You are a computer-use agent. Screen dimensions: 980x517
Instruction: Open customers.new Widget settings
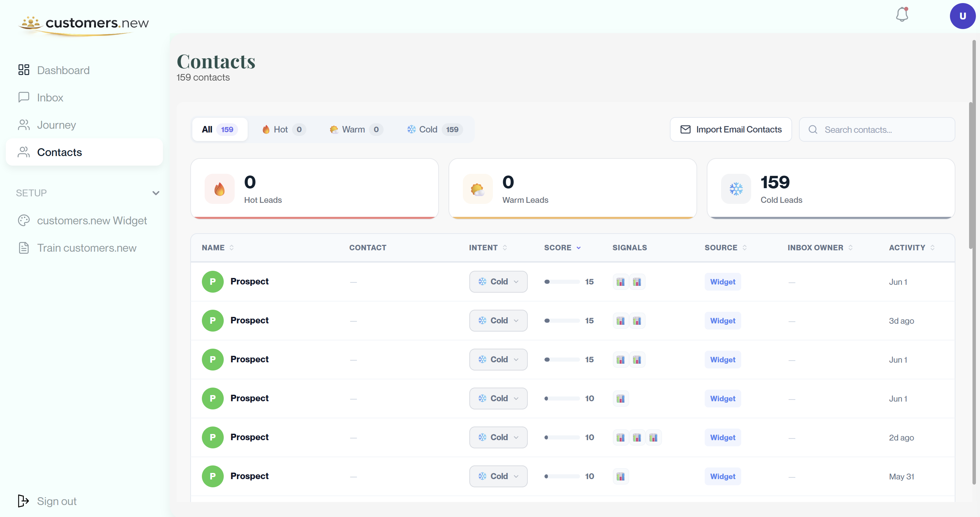(x=84, y=221)
